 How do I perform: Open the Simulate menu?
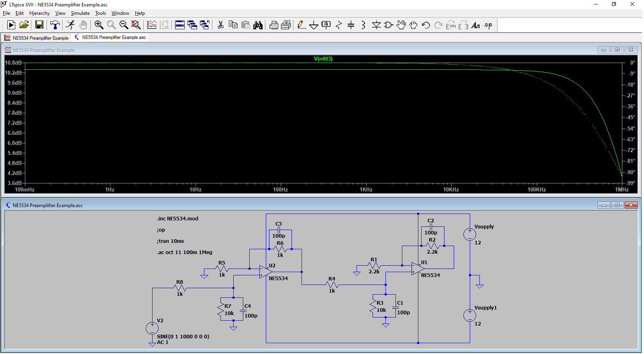coord(80,13)
